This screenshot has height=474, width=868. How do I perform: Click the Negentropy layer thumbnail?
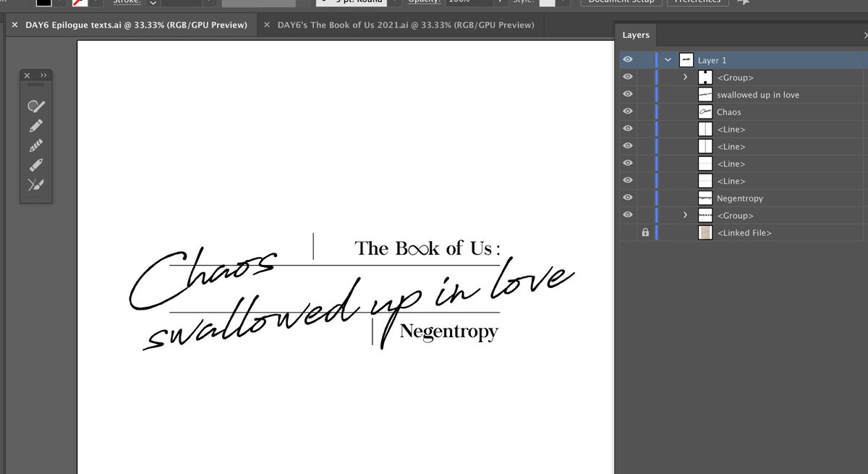(x=705, y=198)
